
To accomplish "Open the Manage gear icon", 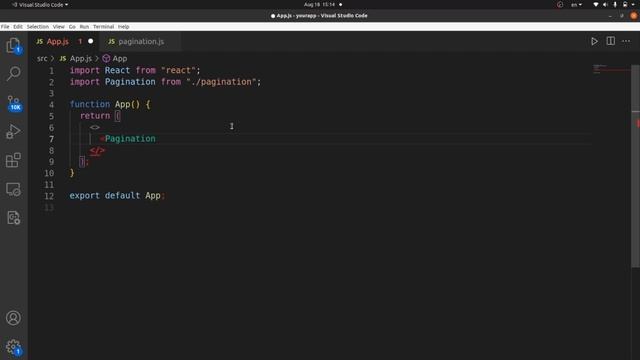I will 13,347.
